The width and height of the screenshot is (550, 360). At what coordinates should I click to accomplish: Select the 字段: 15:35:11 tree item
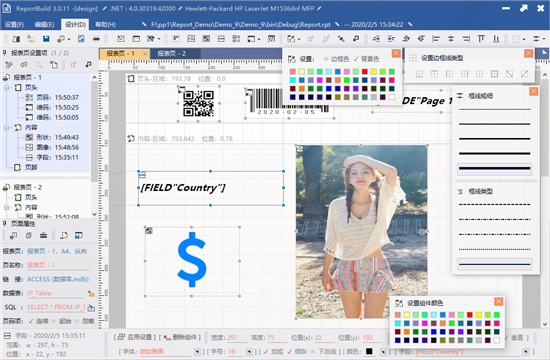click(x=52, y=157)
